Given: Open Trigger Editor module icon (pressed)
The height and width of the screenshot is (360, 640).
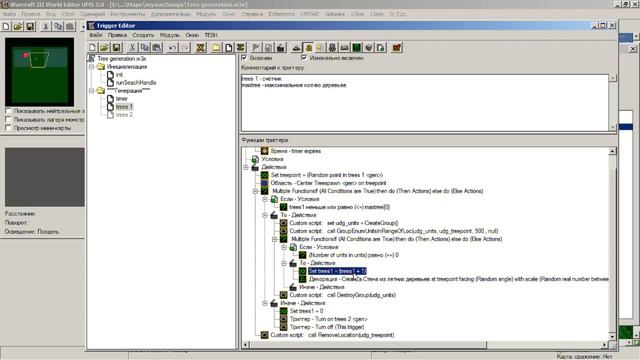Looking at the screenshot, I should click(309, 48).
